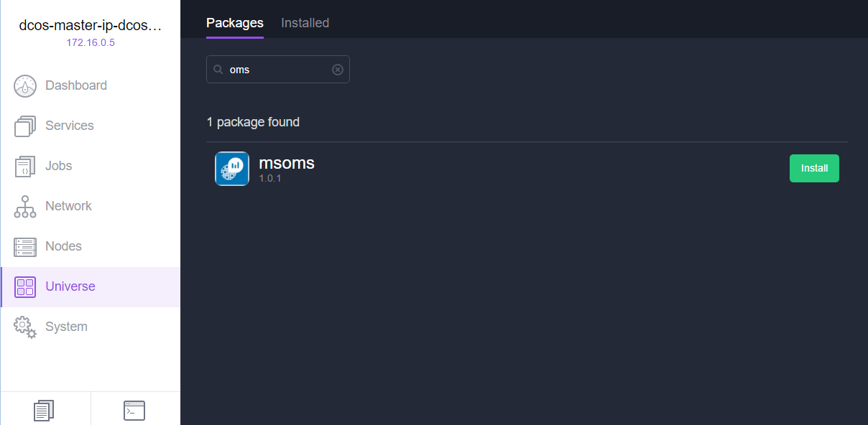Click the Network topology icon
This screenshot has width=868, height=425.
pos(25,206)
